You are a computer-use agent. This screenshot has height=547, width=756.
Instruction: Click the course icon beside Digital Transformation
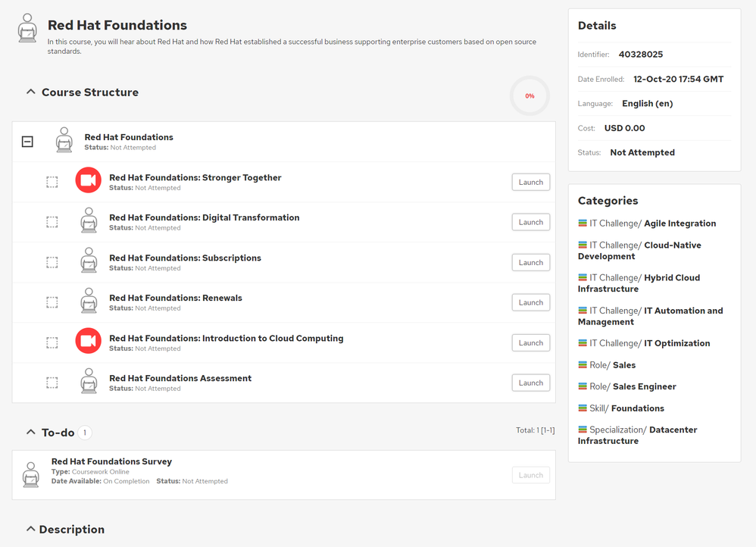89,220
